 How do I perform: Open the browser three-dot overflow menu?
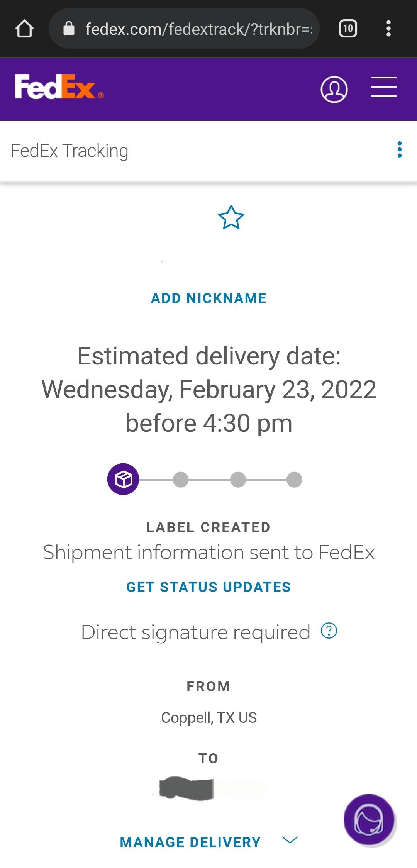[x=388, y=29]
